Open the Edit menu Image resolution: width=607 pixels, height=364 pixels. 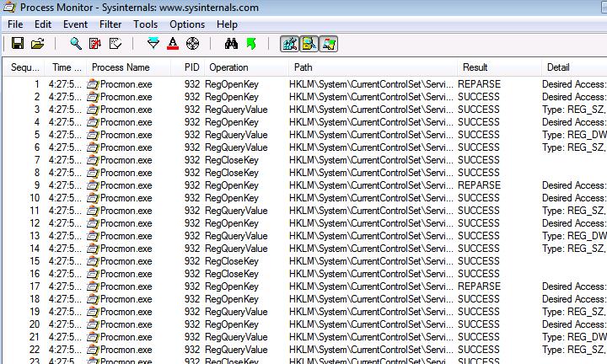[x=43, y=24]
